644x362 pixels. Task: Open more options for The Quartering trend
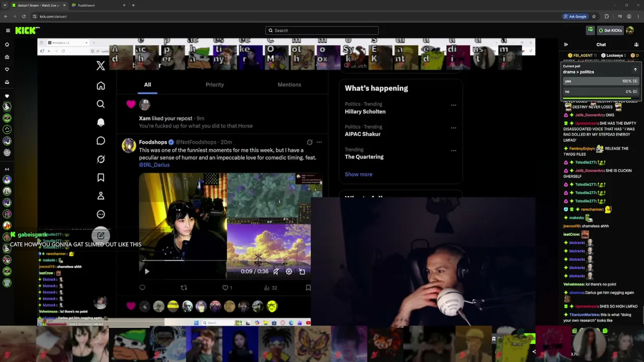453,150
